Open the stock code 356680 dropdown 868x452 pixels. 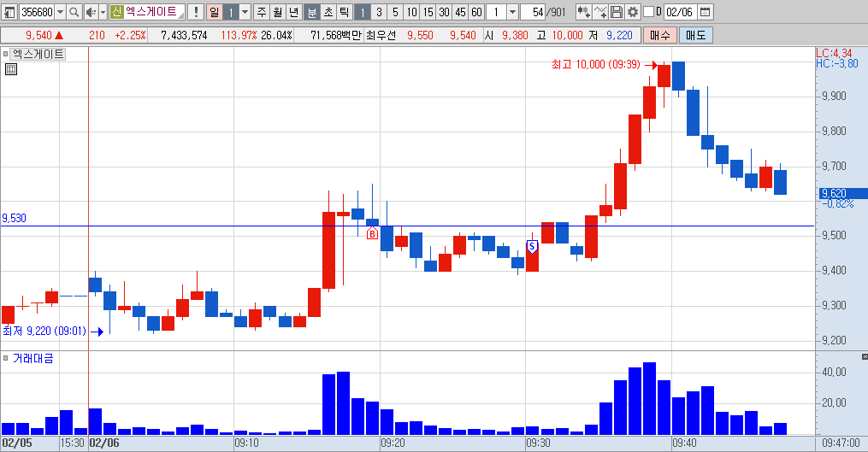60,12
